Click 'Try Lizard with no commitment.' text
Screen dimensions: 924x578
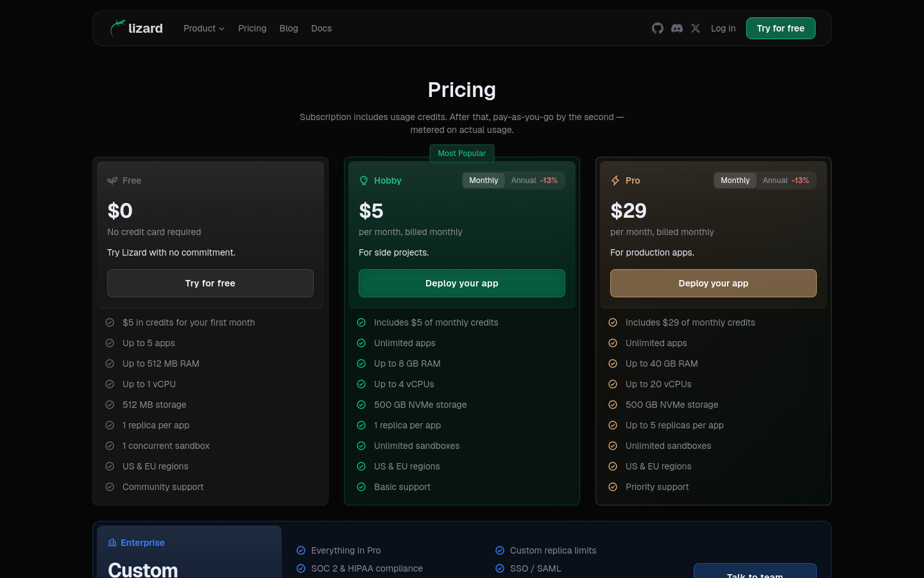(171, 252)
